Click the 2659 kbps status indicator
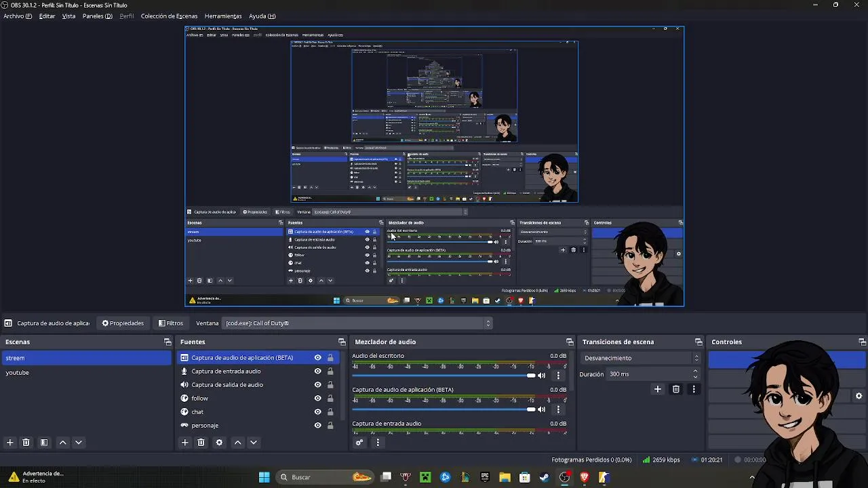The height and width of the screenshot is (488, 868). point(661,460)
